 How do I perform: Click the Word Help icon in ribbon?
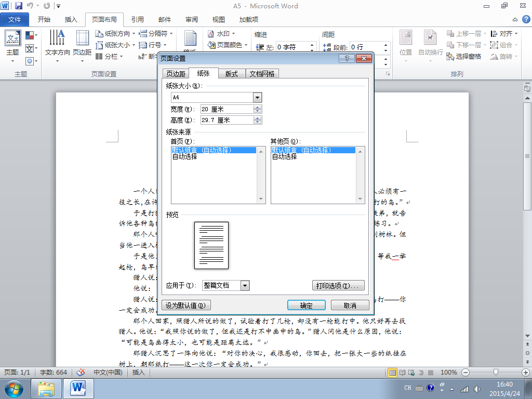526,19
